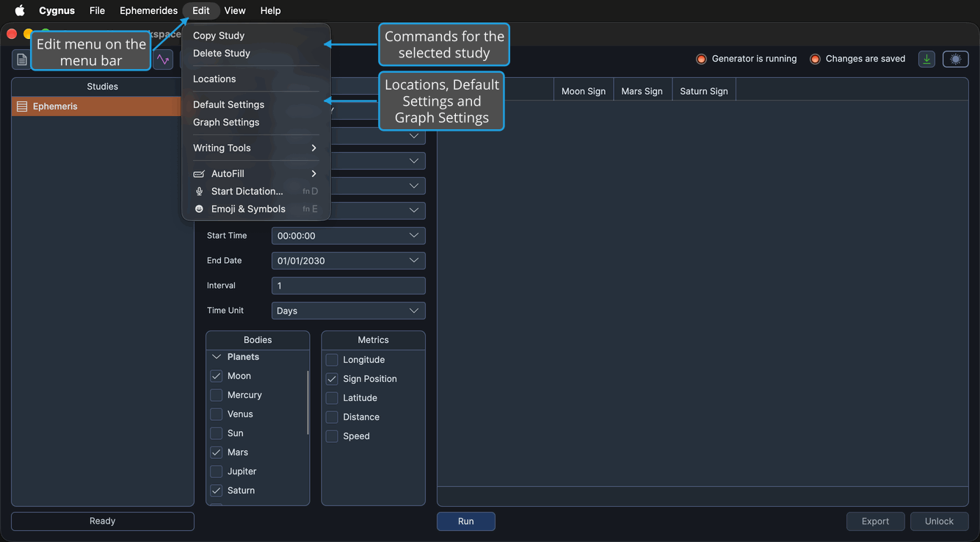Viewport: 980px width, 542px height.
Task: Click the microphone icon beside Start Dictation
Action: point(199,191)
